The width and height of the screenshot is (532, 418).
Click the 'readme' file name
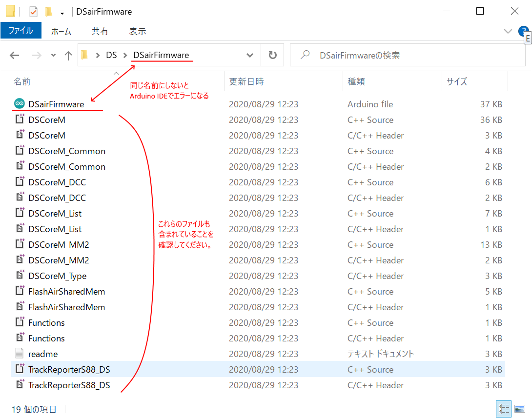tap(43, 354)
